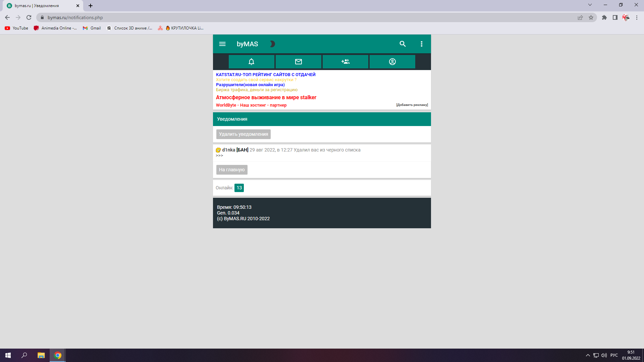Bookmark this page with star icon

[x=591, y=17]
